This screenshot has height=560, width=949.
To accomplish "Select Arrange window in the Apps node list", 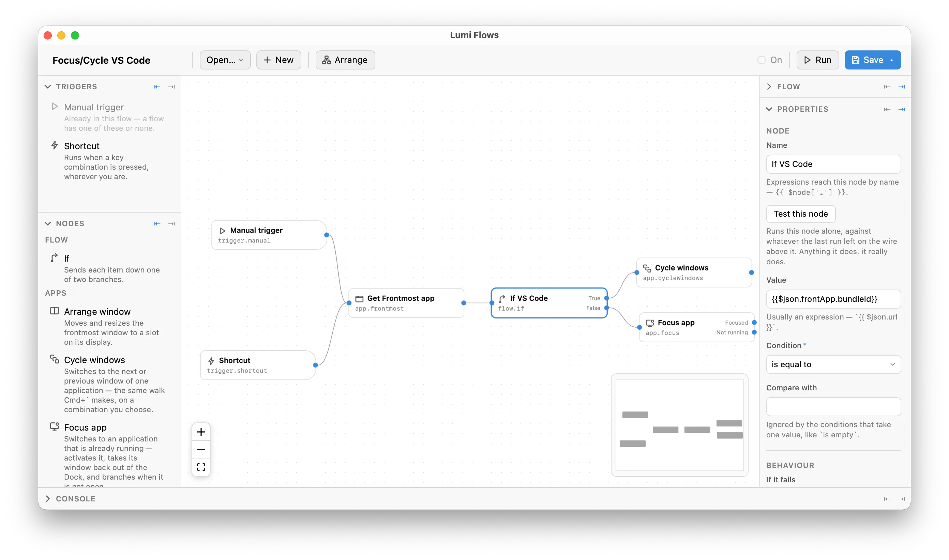I will click(109, 326).
